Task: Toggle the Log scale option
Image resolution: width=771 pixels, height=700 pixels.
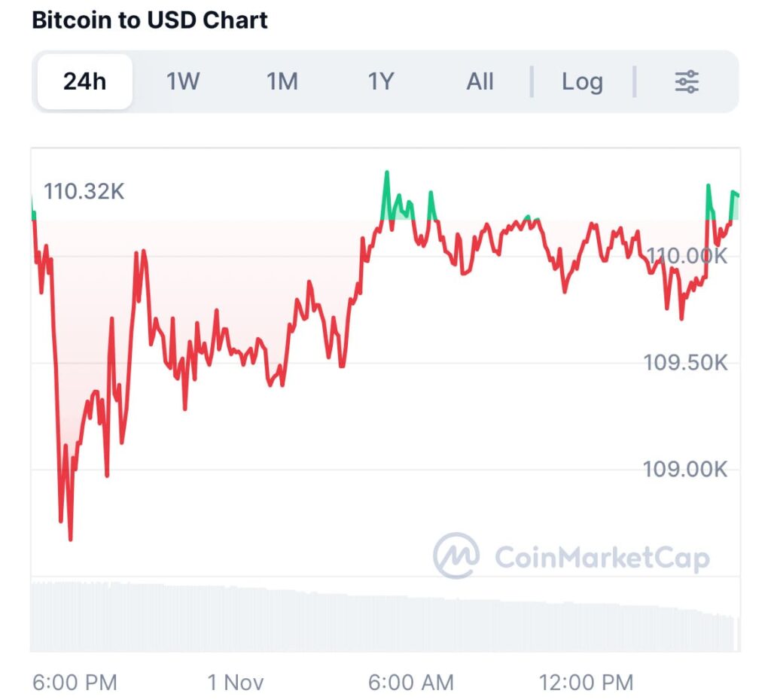Action: point(582,81)
